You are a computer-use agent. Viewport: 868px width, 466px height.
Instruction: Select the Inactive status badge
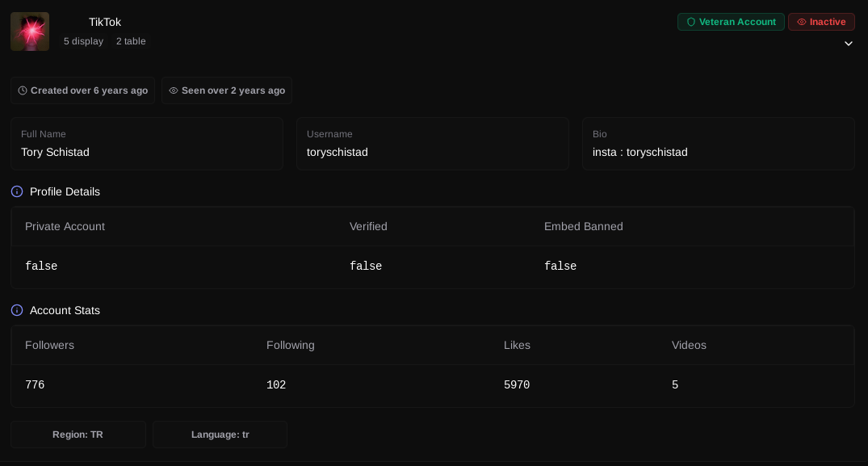click(821, 22)
